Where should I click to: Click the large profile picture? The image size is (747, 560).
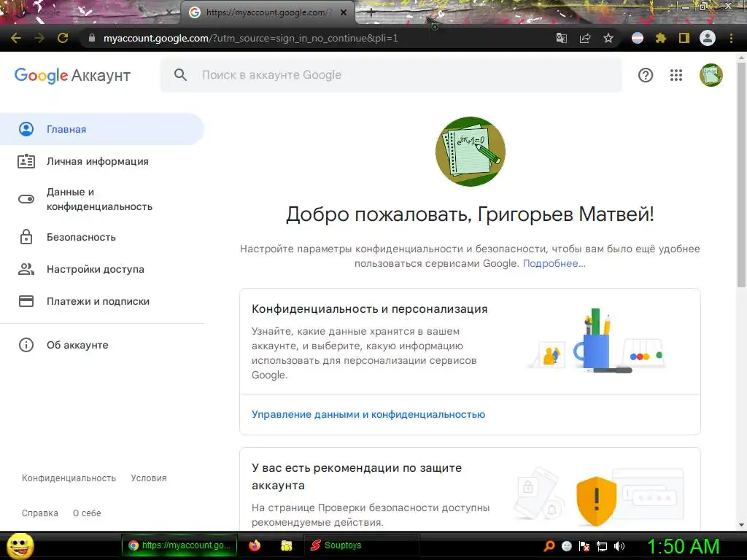[x=471, y=152]
